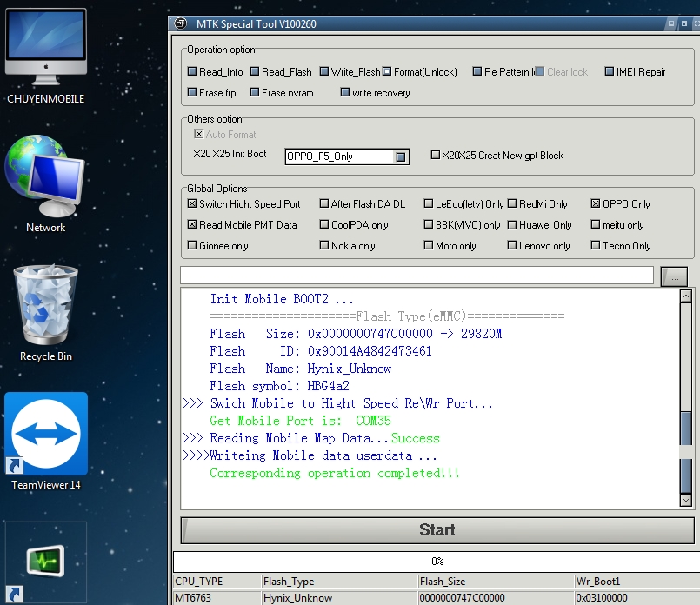
Task: Enable the Tecno Only checkbox
Action: (596, 245)
